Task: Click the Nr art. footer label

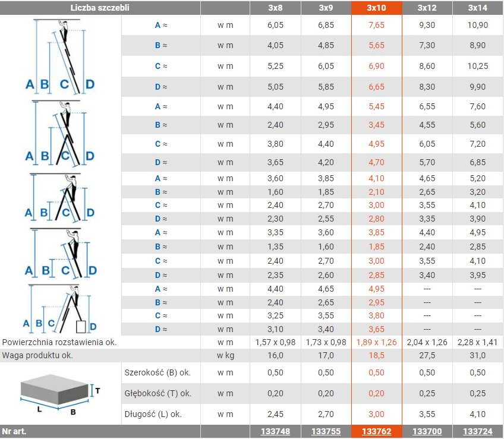Action: [x=14, y=432]
